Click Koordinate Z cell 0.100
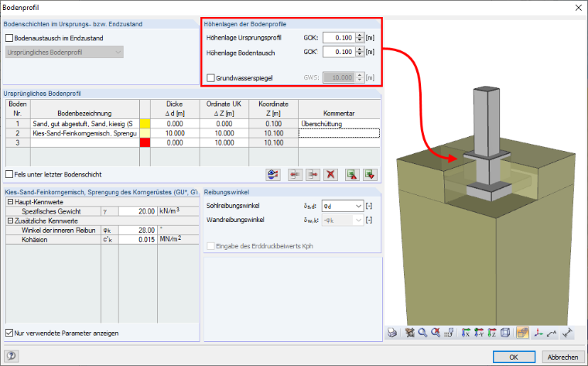 (x=273, y=124)
